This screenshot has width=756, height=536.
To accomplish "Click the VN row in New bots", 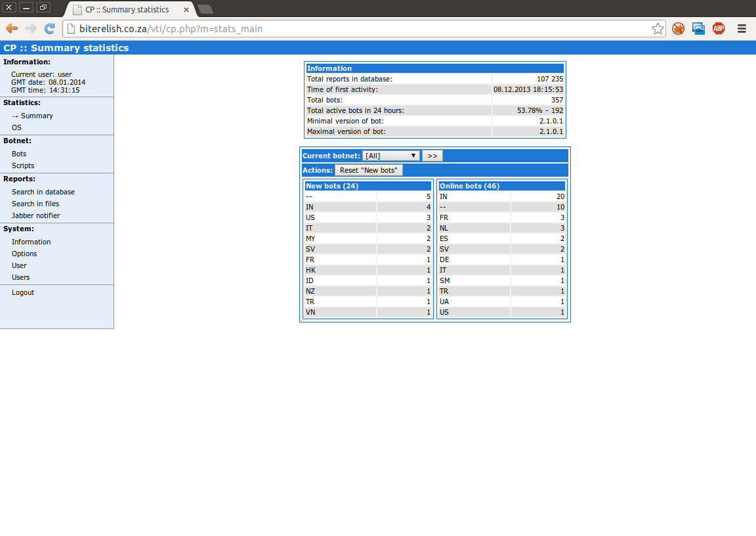I will pyautogui.click(x=368, y=312).
